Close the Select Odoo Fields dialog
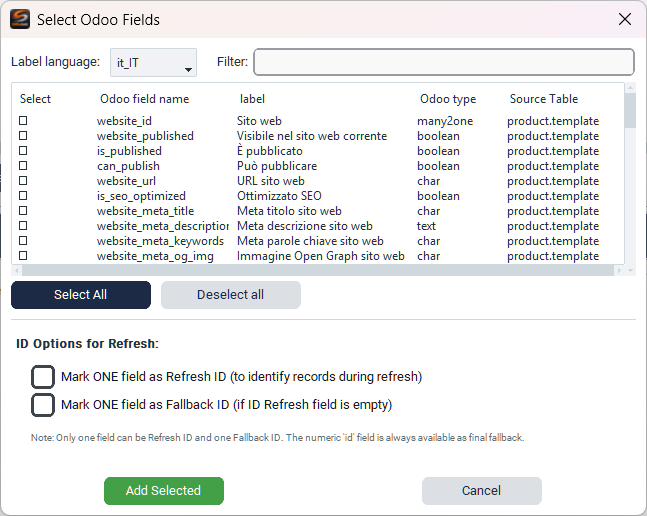 tap(625, 19)
